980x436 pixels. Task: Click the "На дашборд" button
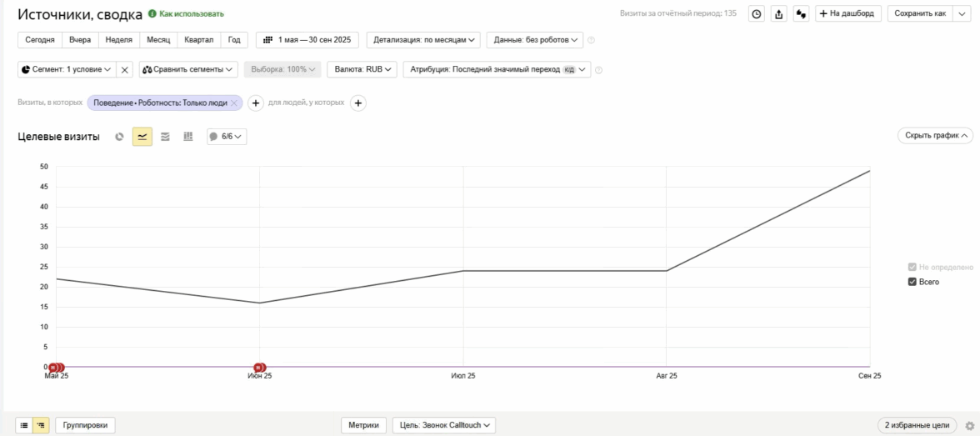(847, 14)
